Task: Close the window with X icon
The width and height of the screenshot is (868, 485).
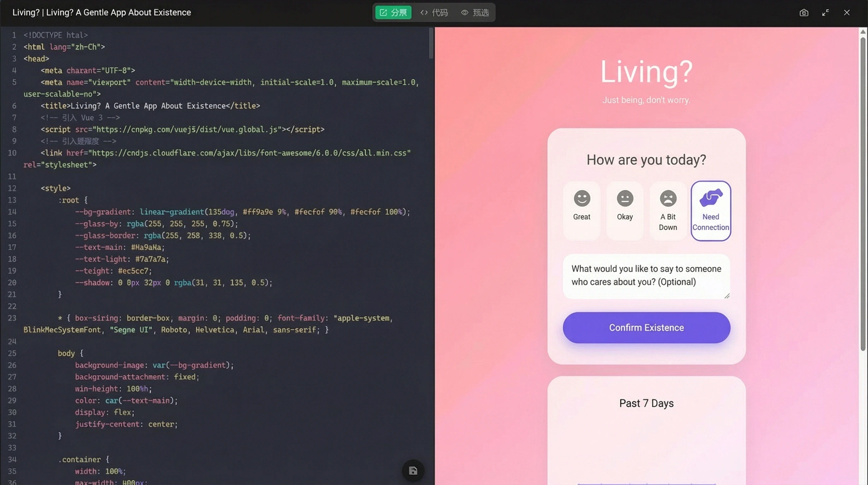Action: tap(847, 13)
